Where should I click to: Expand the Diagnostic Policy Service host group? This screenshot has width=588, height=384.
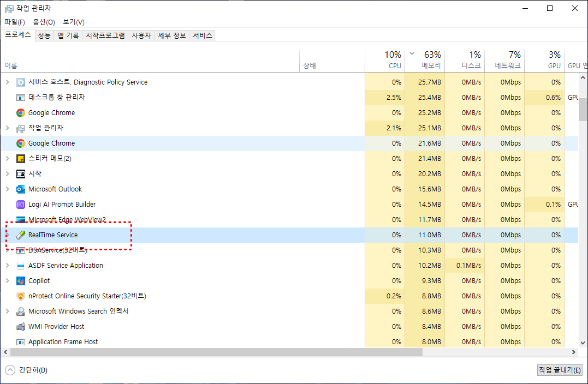(7, 82)
